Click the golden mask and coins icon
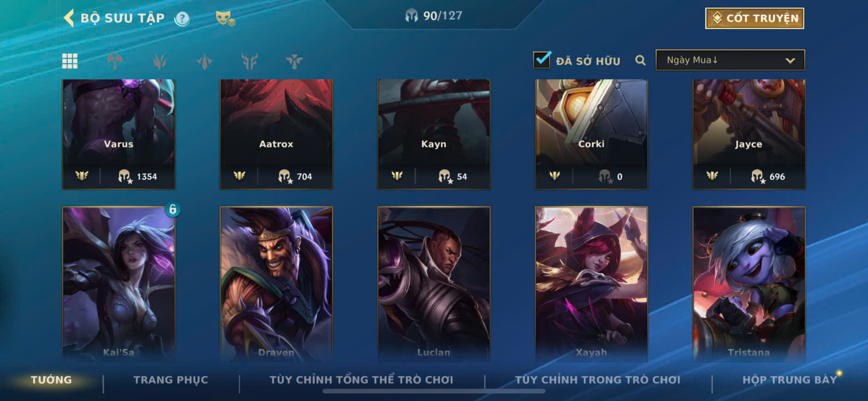The image size is (868, 401). tap(225, 18)
